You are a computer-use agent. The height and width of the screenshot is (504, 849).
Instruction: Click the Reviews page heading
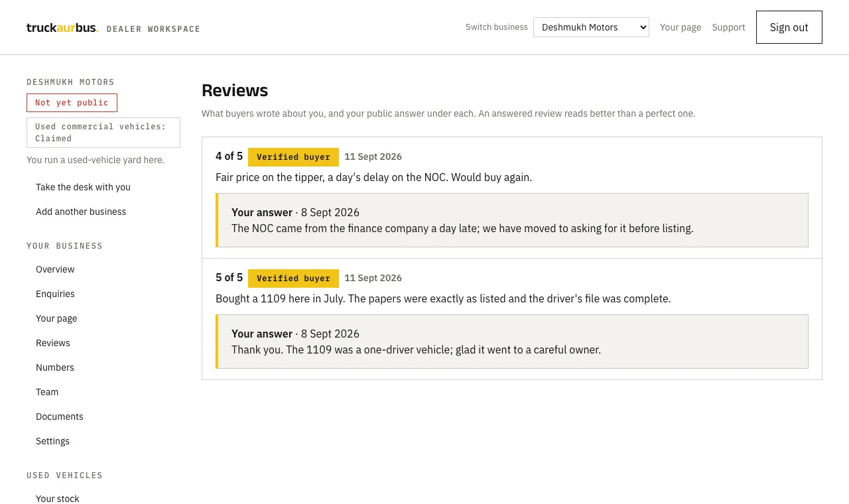point(235,90)
